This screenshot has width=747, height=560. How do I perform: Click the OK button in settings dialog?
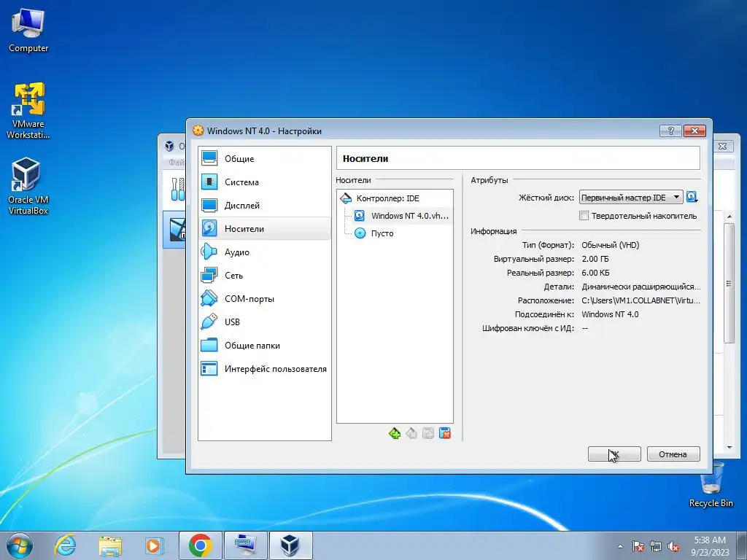tap(614, 454)
